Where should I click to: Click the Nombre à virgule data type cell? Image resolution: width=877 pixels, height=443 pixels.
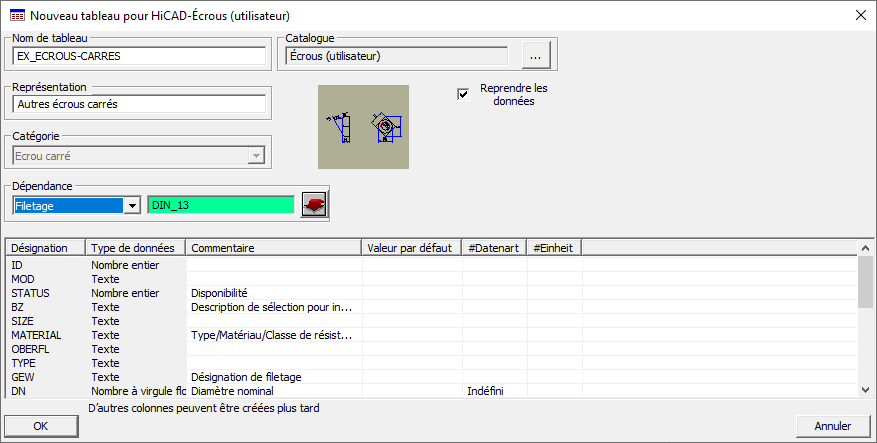[x=136, y=391]
